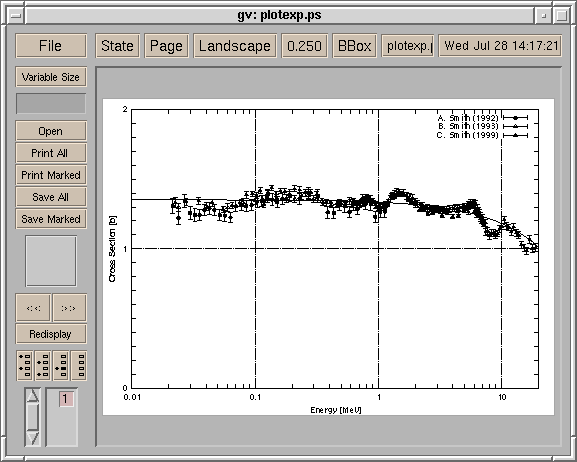Viewport: 577px width, 462px height.
Task: Open the Page menu
Action: [166, 46]
